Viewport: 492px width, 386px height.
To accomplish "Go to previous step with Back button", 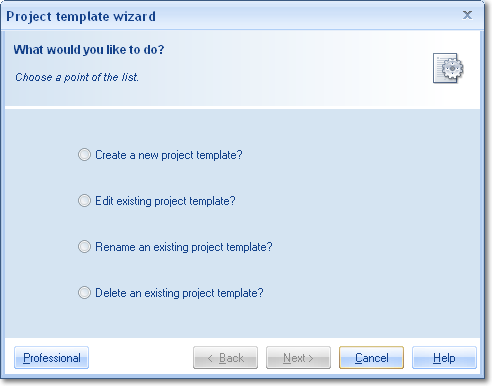I will 225,358.
